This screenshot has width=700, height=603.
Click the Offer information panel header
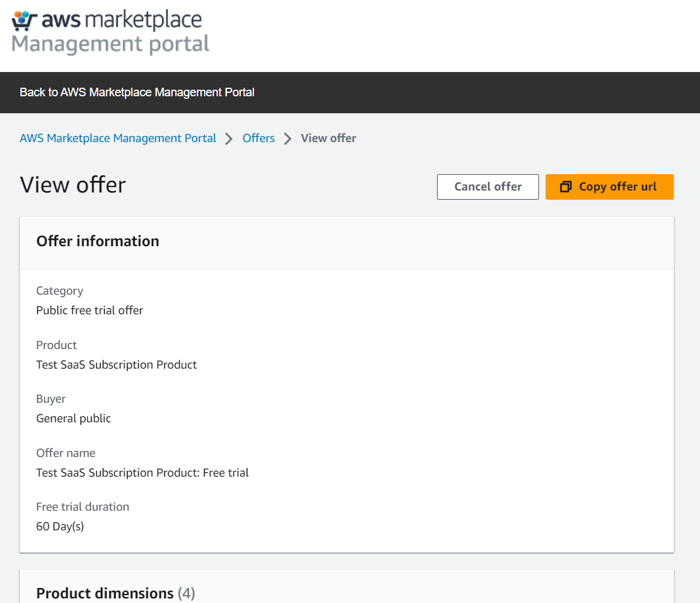pyautogui.click(x=97, y=241)
